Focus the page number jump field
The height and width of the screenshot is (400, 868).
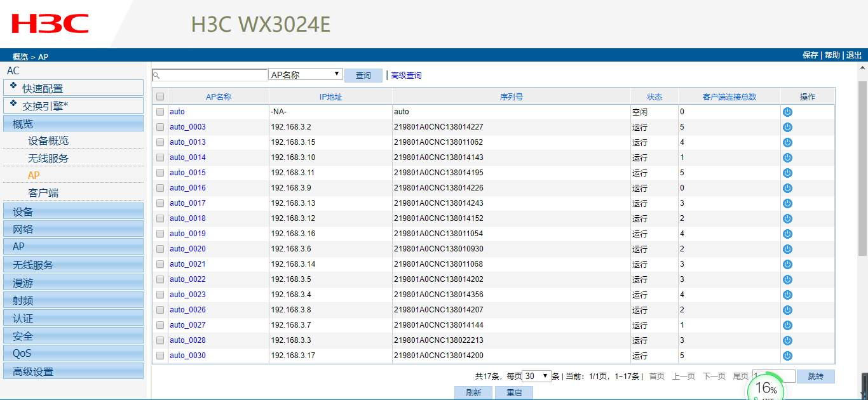tap(773, 376)
